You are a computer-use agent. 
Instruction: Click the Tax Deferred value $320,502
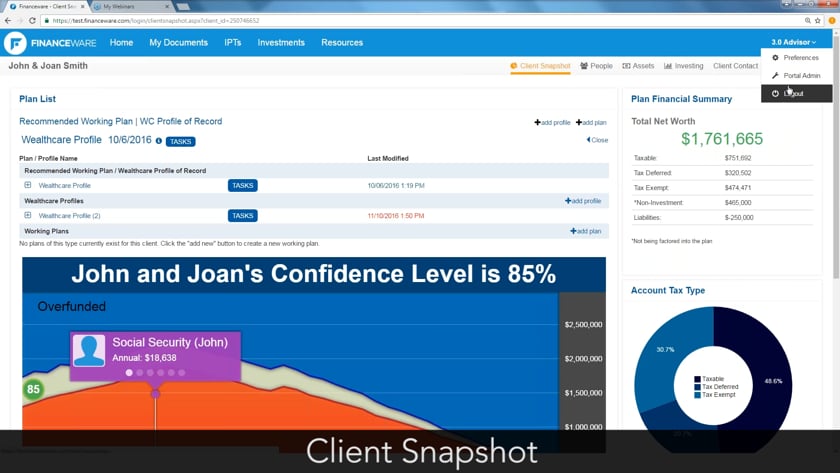click(x=738, y=173)
